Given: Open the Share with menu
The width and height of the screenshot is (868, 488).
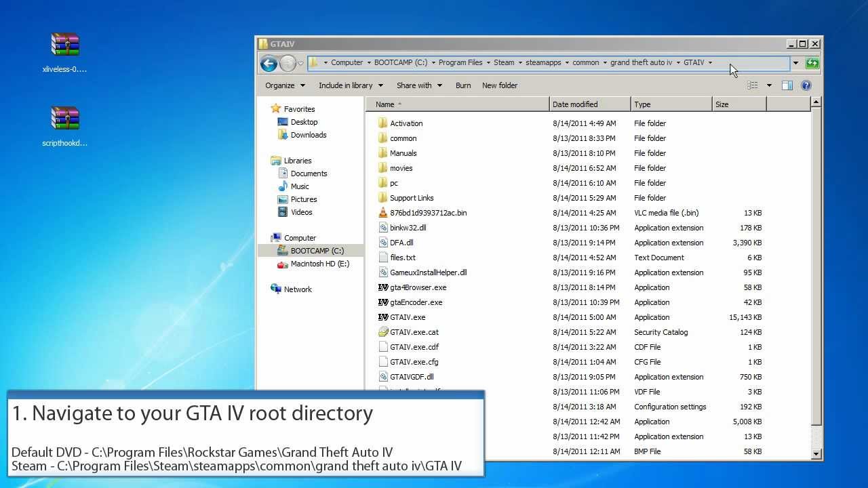Looking at the screenshot, I should tap(419, 85).
